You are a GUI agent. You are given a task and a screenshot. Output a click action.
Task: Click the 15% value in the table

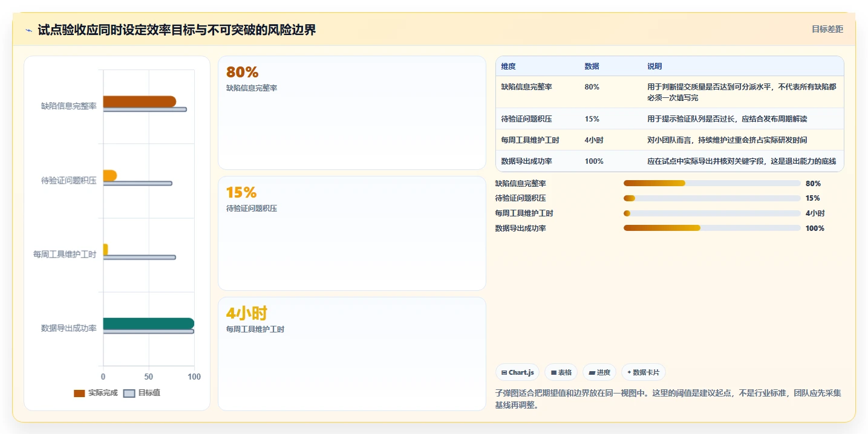(x=592, y=119)
